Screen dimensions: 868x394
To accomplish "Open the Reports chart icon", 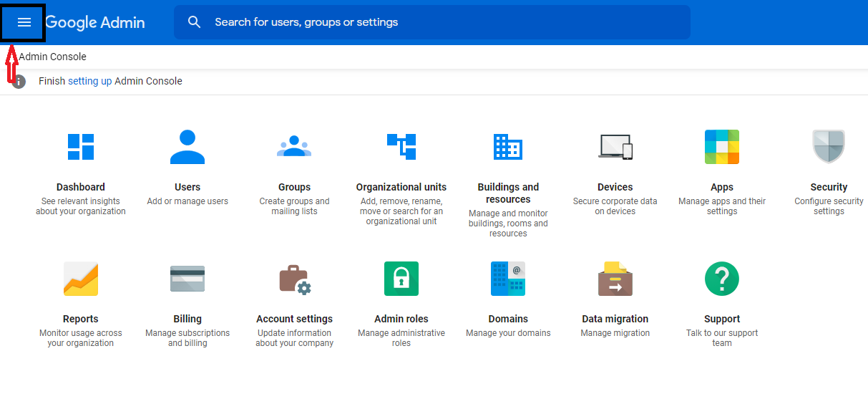I will (x=81, y=279).
